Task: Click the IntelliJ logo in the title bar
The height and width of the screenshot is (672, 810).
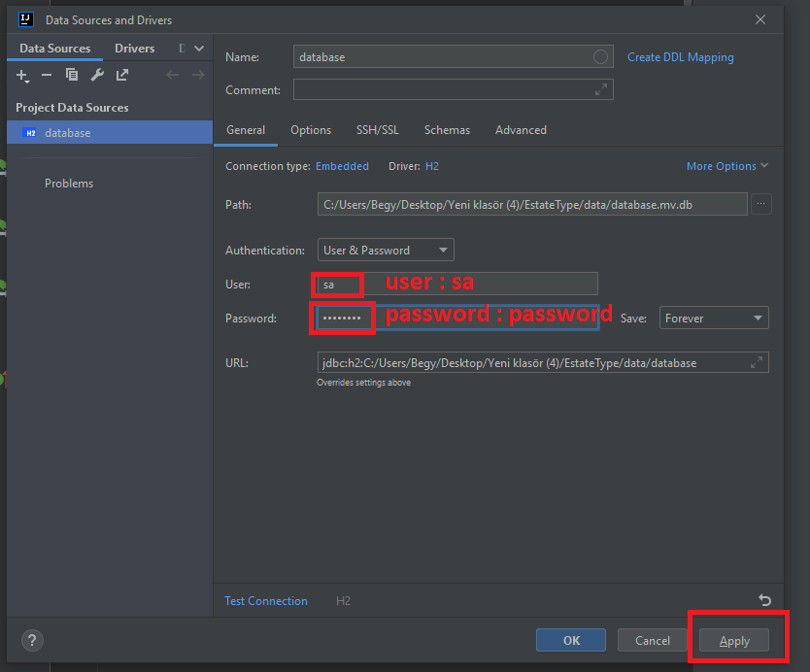Action: (26, 19)
